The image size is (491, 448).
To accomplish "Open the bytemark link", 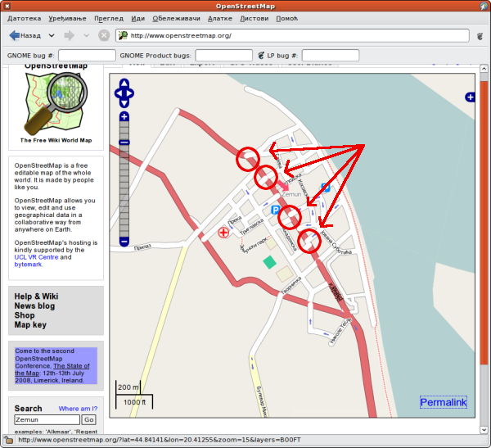I will [28, 265].
